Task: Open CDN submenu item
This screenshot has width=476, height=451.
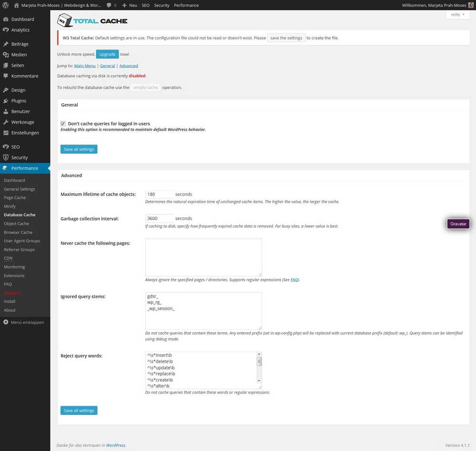Action: 8,258
